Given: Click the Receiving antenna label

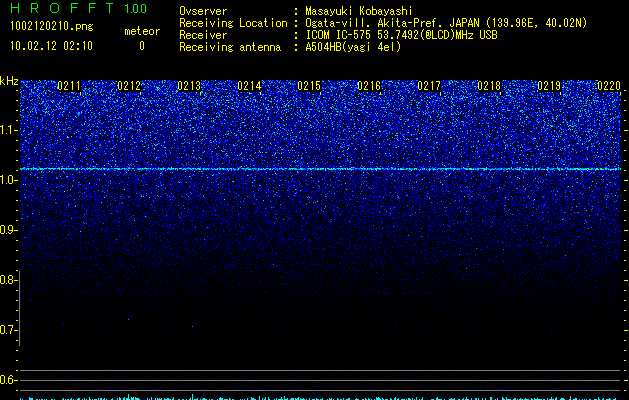Looking at the screenshot, I should pos(230,47).
